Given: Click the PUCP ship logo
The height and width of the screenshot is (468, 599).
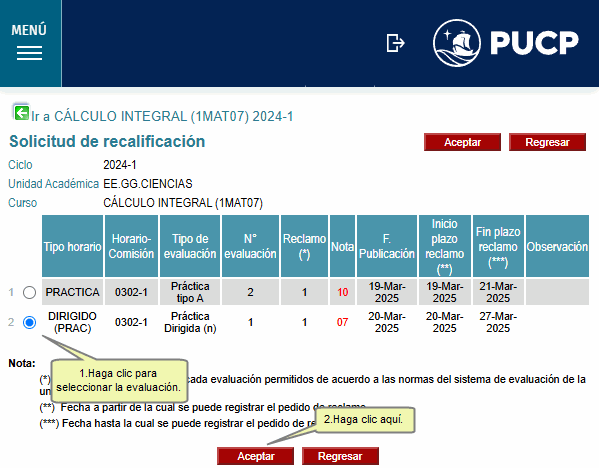Looking at the screenshot, I should [457, 43].
